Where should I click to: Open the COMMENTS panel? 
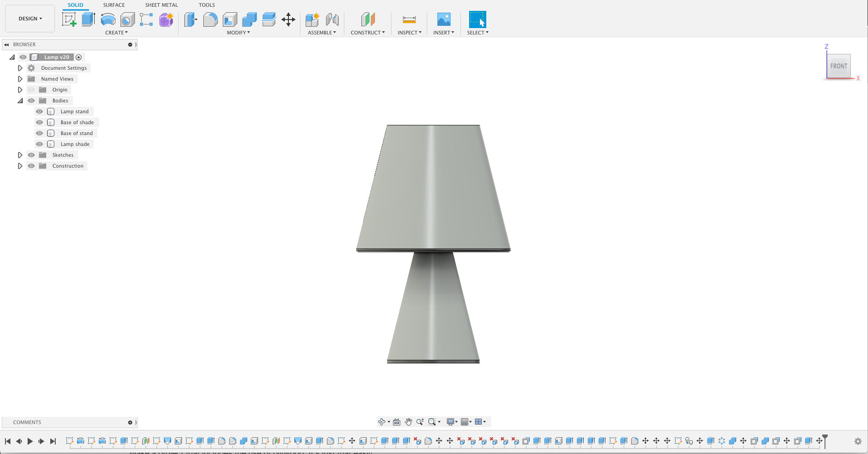[27, 422]
